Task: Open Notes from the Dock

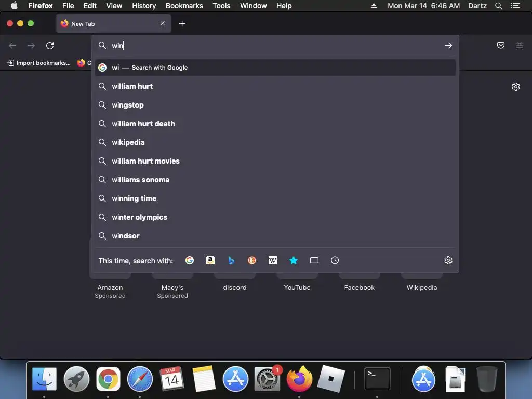Action: 204,379
